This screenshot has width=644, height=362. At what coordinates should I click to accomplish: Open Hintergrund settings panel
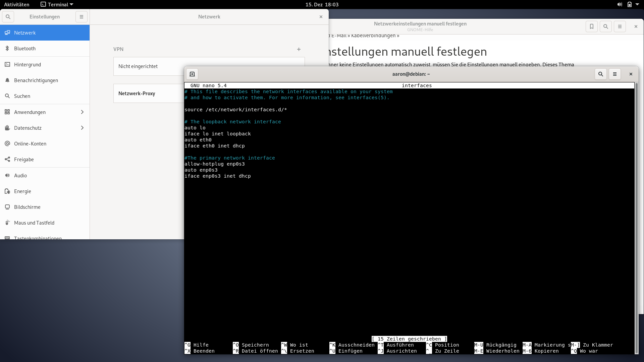pyautogui.click(x=45, y=64)
